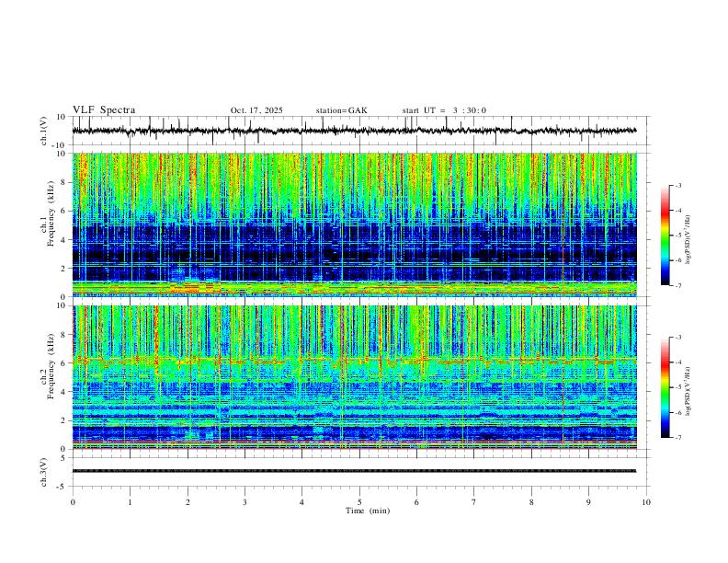Click the time axis tick label '8'
Screen dimensions: 728x563
coord(531,502)
